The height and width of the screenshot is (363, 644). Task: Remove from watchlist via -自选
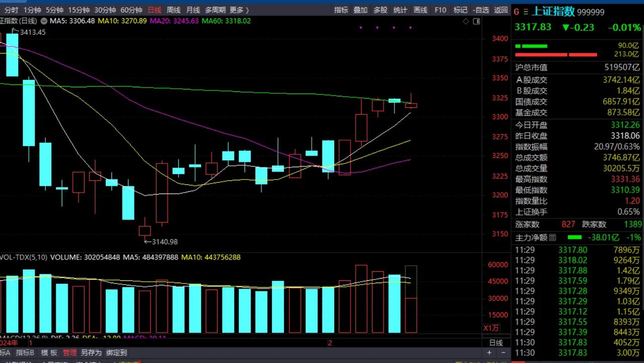(x=481, y=10)
